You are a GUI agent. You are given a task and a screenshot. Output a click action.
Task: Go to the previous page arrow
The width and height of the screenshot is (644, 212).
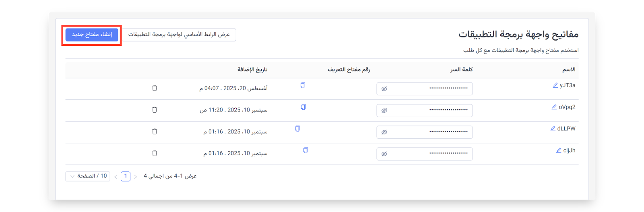[x=136, y=177]
